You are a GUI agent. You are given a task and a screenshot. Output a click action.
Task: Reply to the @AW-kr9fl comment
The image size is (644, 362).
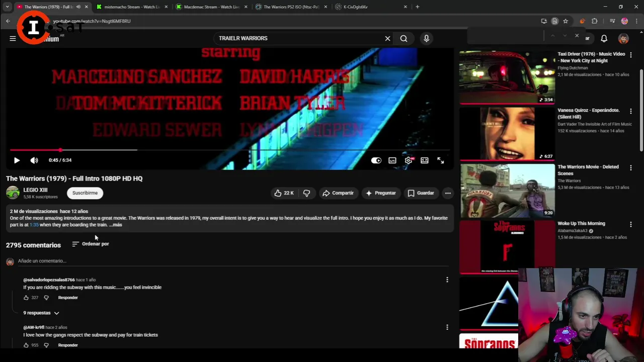pos(68,345)
